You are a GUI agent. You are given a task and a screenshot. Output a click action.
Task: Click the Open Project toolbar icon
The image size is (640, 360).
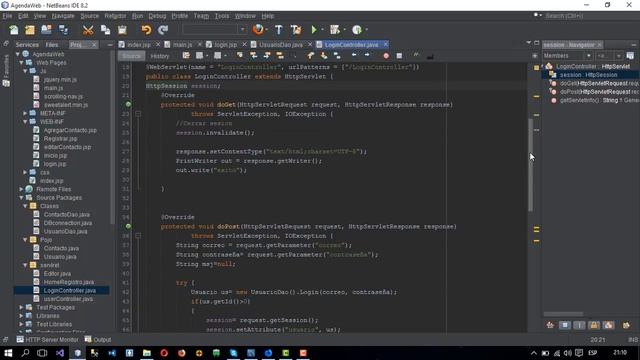pos(47,30)
